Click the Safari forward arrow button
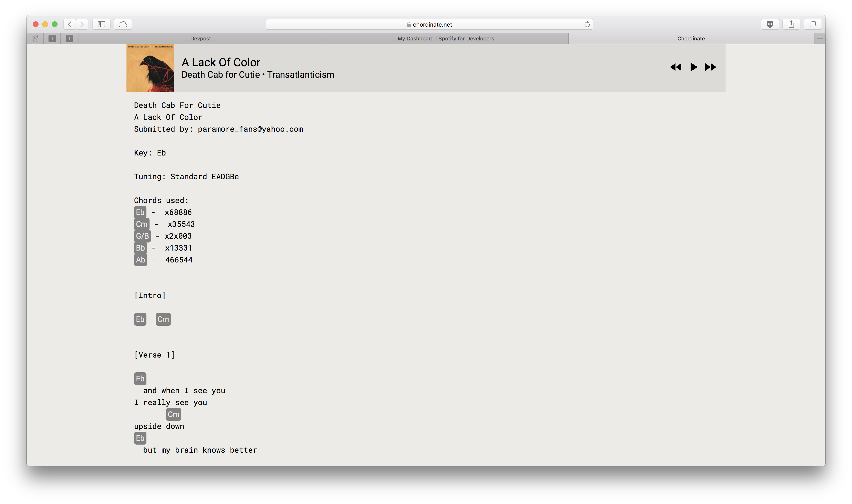This screenshot has height=504, width=852. 82,24
